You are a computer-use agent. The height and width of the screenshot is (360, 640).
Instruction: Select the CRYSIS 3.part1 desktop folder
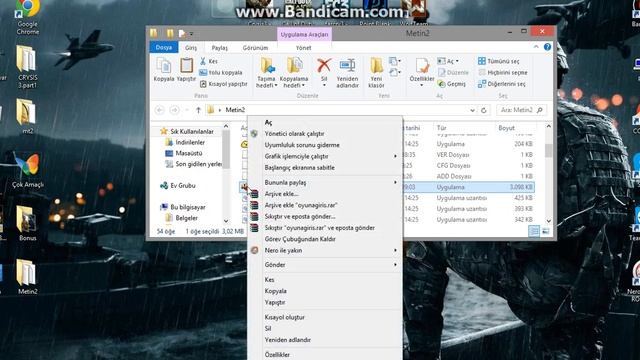tap(27, 67)
